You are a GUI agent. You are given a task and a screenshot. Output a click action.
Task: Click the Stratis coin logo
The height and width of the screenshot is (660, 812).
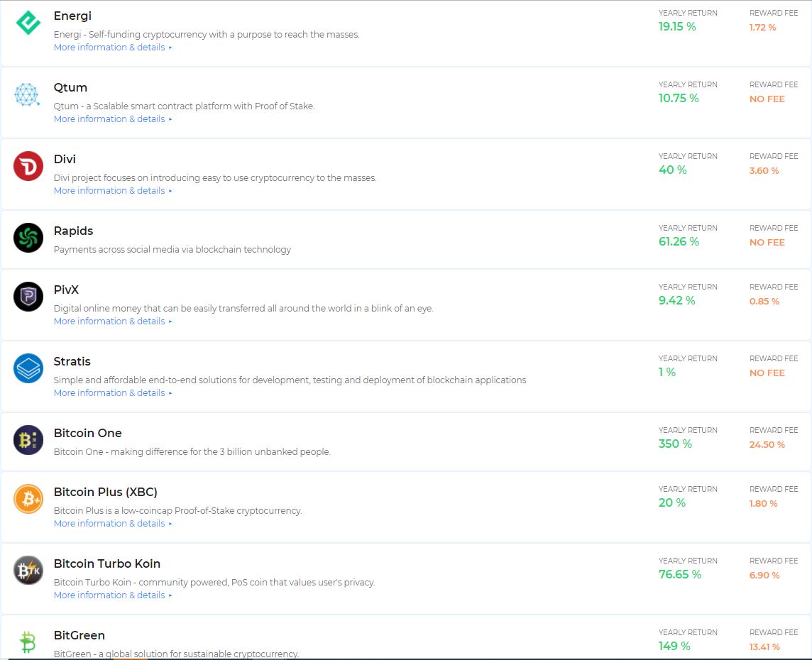coord(28,368)
